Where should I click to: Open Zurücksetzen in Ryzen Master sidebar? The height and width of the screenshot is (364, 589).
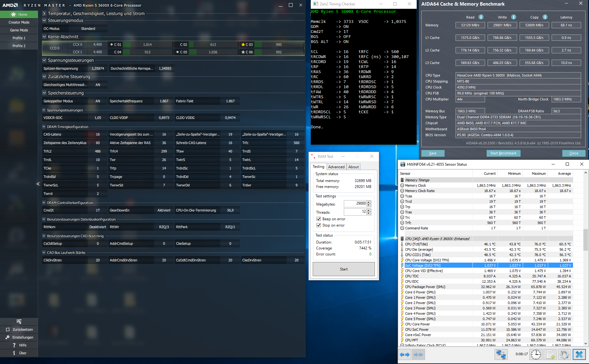(x=19, y=329)
